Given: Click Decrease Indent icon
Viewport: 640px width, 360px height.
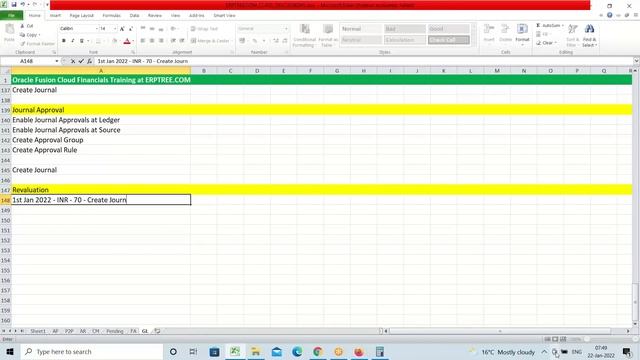Looking at the screenshot, I should pyautogui.click(x=173, y=41).
